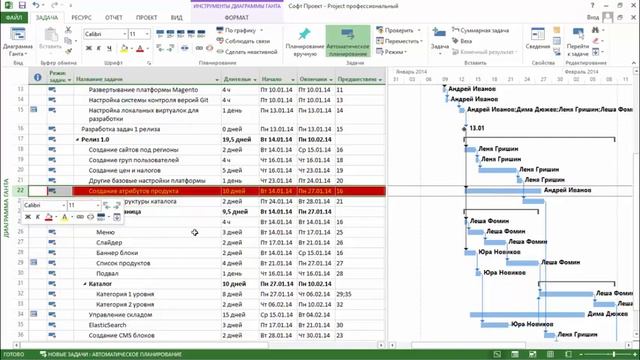Click Суммарная задача button

[480, 30]
